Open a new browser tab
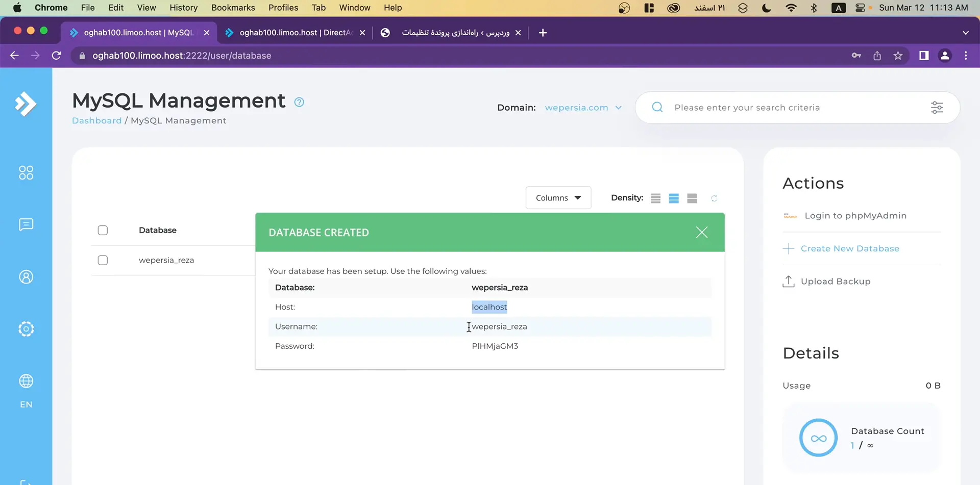This screenshot has height=485, width=980. pos(543,33)
